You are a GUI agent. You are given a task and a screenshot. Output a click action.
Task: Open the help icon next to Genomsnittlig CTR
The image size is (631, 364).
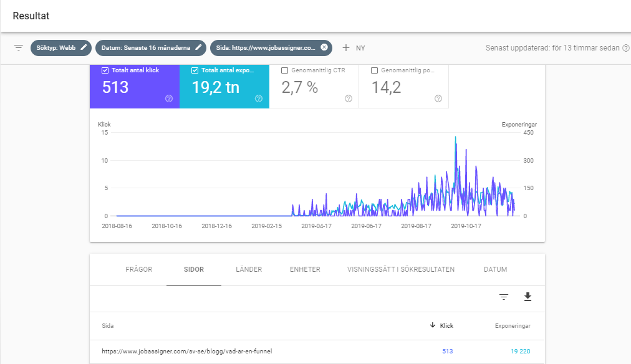coord(348,98)
